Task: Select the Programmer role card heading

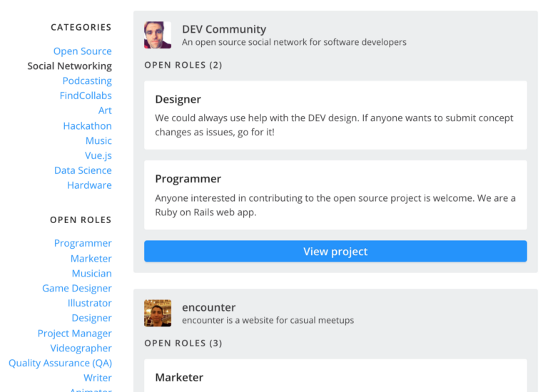Action: pos(188,179)
